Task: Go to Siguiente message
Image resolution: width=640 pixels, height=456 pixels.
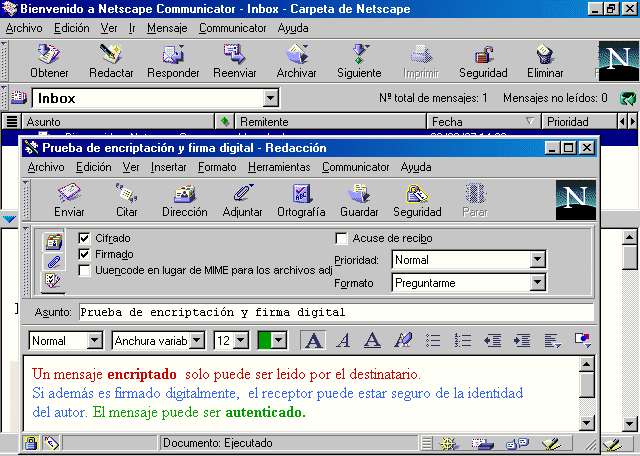Action: (x=359, y=61)
